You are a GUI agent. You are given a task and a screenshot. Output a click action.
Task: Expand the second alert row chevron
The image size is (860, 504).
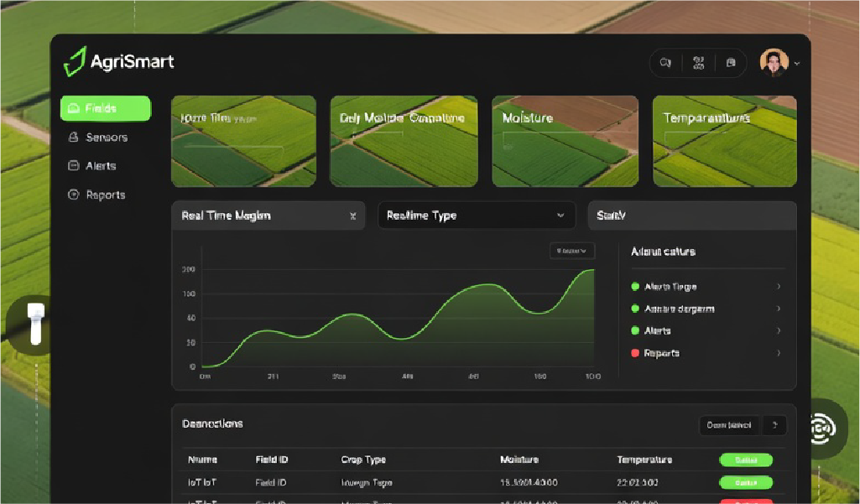[x=779, y=309]
